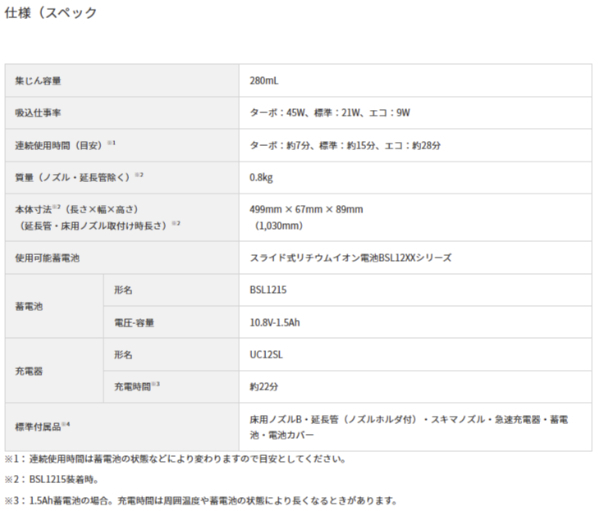This screenshot has width=600, height=511.
Task: Click footnote ※2: BSL1215装着時
Action: click(x=51, y=479)
